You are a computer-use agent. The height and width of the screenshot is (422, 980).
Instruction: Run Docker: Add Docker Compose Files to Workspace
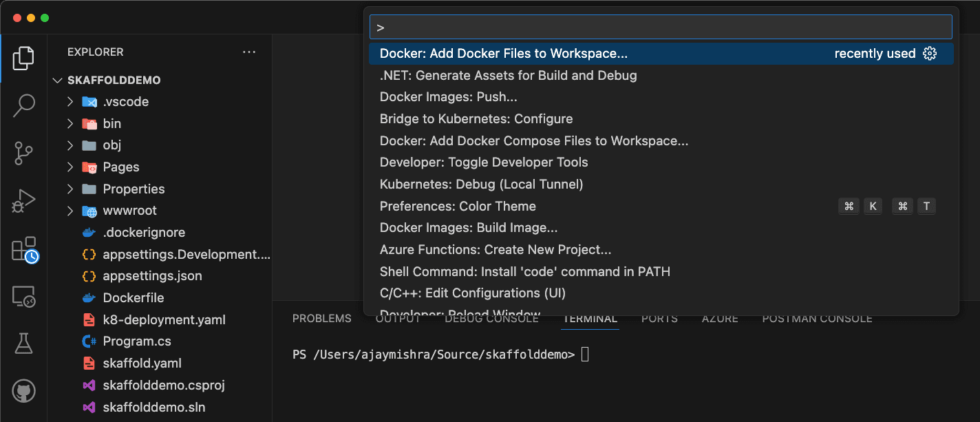pyautogui.click(x=661, y=141)
